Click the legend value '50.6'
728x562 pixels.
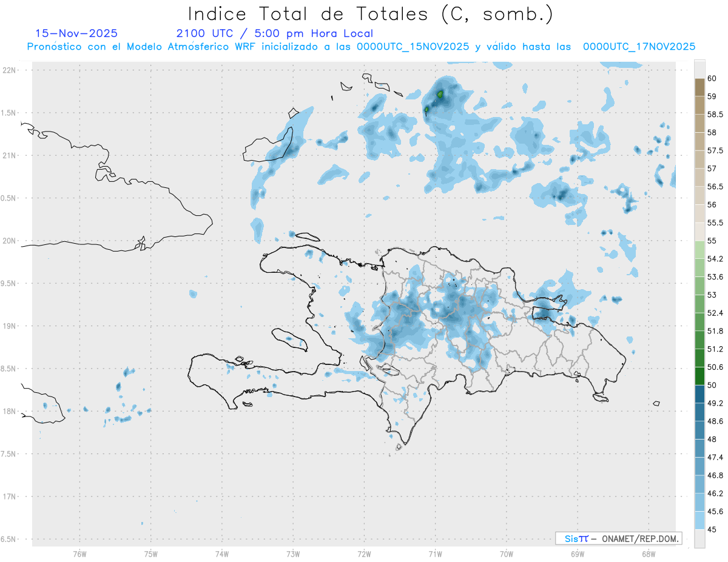(716, 367)
